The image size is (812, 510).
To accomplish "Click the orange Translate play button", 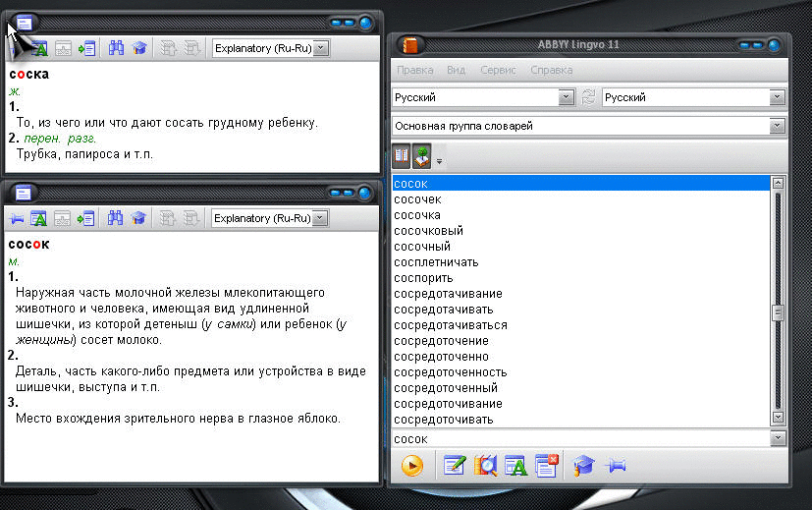I will 412,466.
